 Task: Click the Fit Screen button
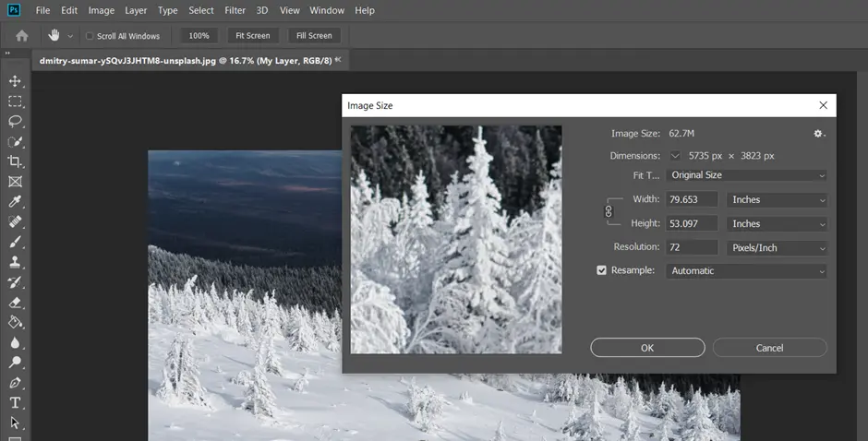pos(253,36)
